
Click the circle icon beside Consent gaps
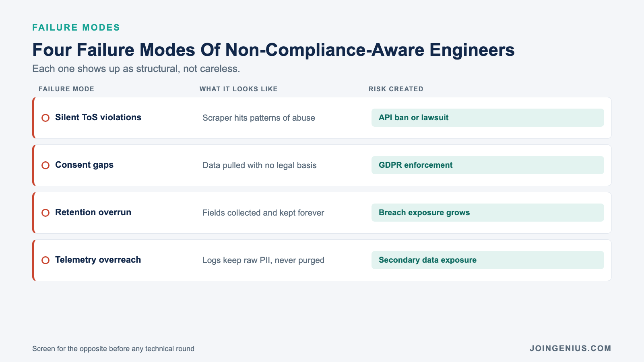pyautogui.click(x=45, y=165)
